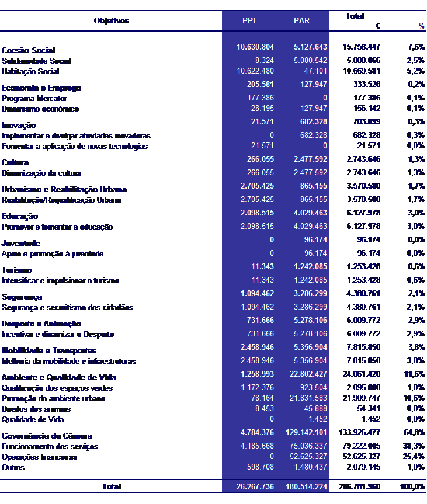Select the Juventude category label
This screenshot has height=504, width=427.
click(21, 244)
